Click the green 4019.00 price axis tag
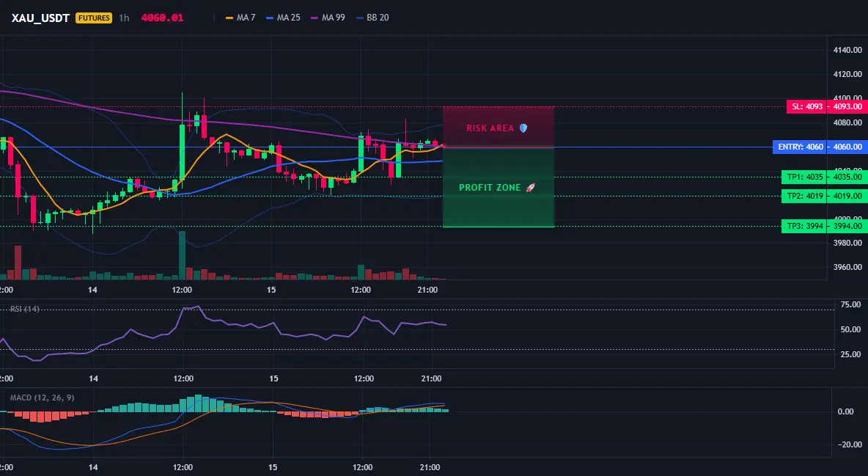Image resolution: width=868 pixels, height=476 pixels. pos(847,196)
